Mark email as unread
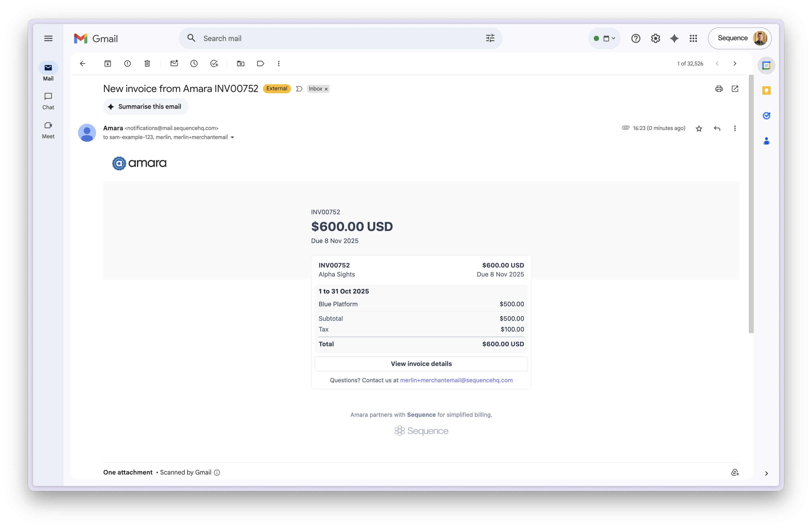This screenshot has width=812, height=528. coord(174,63)
